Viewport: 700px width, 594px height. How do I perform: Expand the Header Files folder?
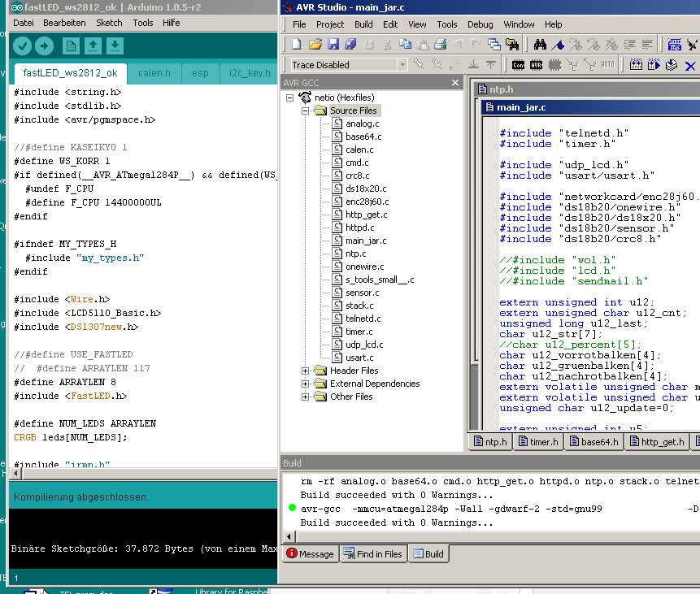[x=306, y=371]
